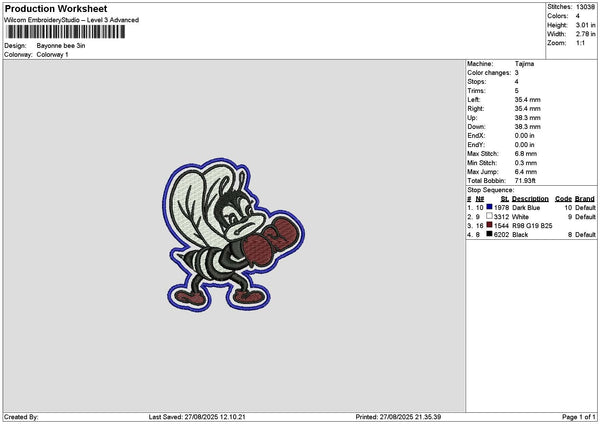The height and width of the screenshot is (424, 600).
Task: Click 'Printed: 27/08/2025 21.35.39' footer text
Action: point(398,417)
